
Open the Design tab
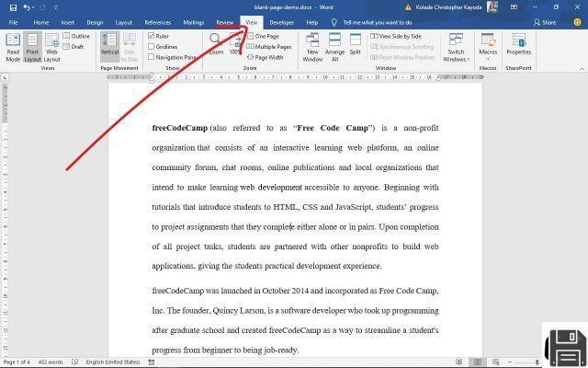pyautogui.click(x=95, y=22)
